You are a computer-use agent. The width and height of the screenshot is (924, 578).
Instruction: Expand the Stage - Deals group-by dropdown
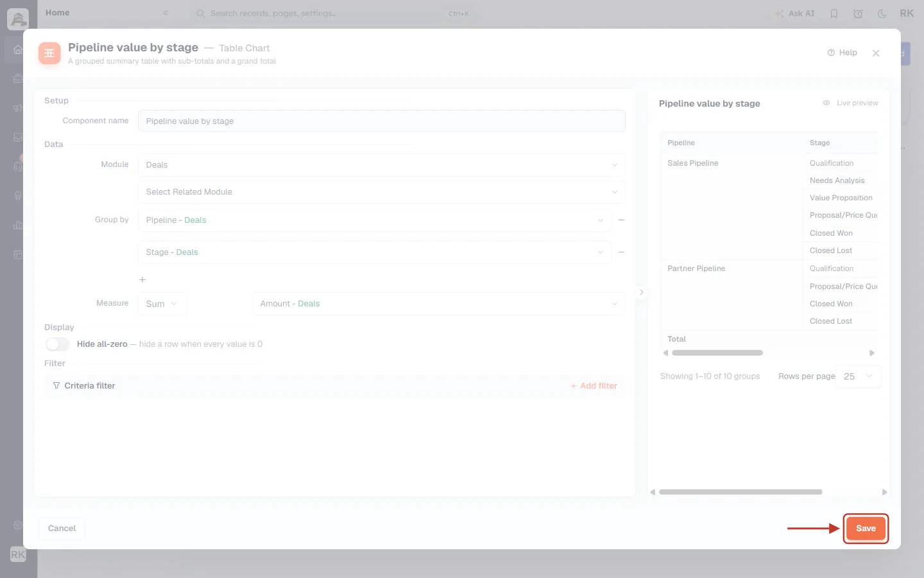click(x=375, y=252)
